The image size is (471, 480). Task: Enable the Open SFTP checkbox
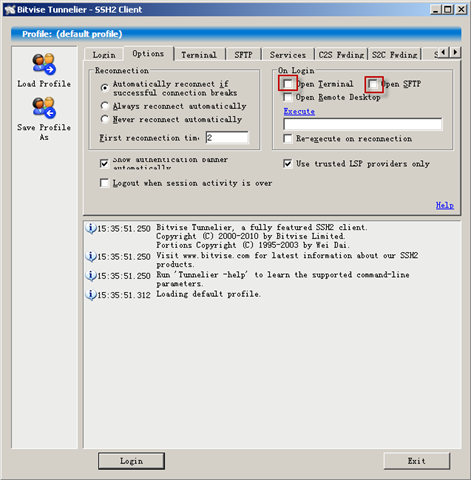tap(373, 84)
